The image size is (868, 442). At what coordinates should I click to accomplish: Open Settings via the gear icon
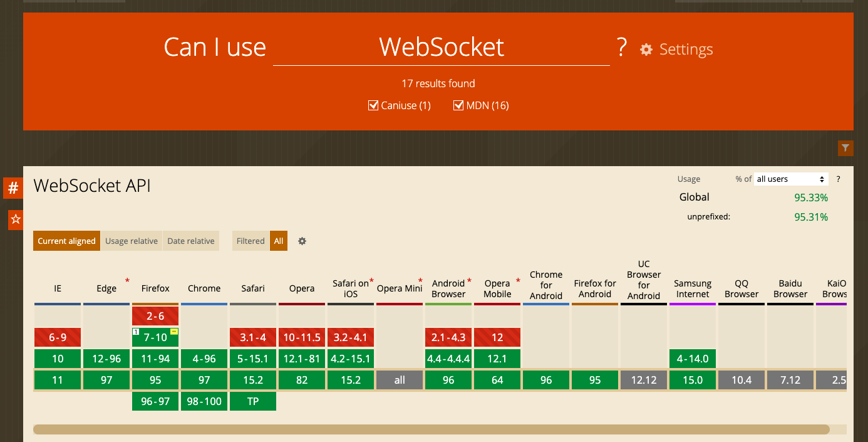(x=646, y=50)
